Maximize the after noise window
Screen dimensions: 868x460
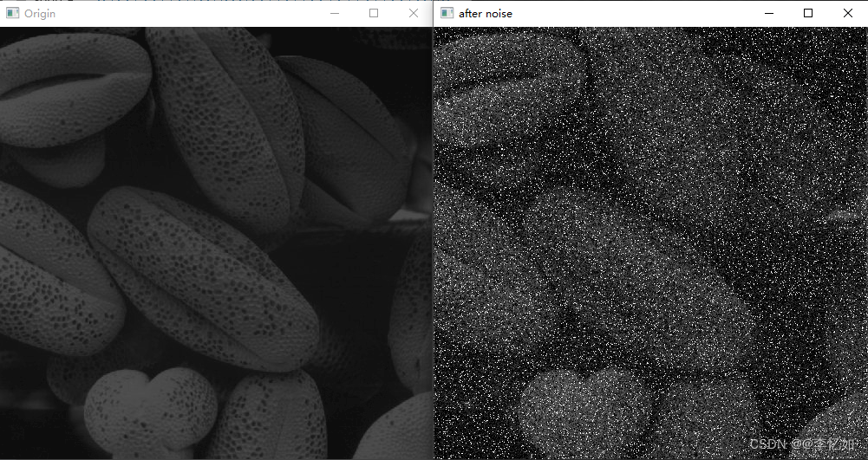pyautogui.click(x=808, y=13)
